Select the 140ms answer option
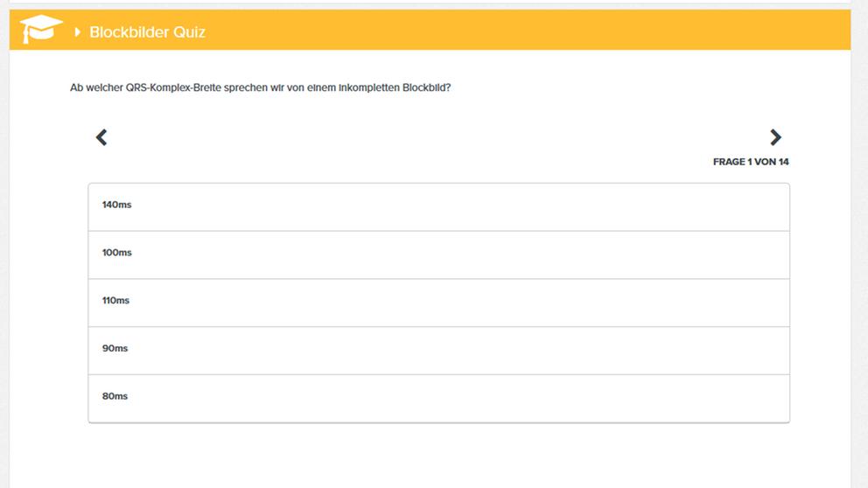868x488 pixels. [x=439, y=207]
